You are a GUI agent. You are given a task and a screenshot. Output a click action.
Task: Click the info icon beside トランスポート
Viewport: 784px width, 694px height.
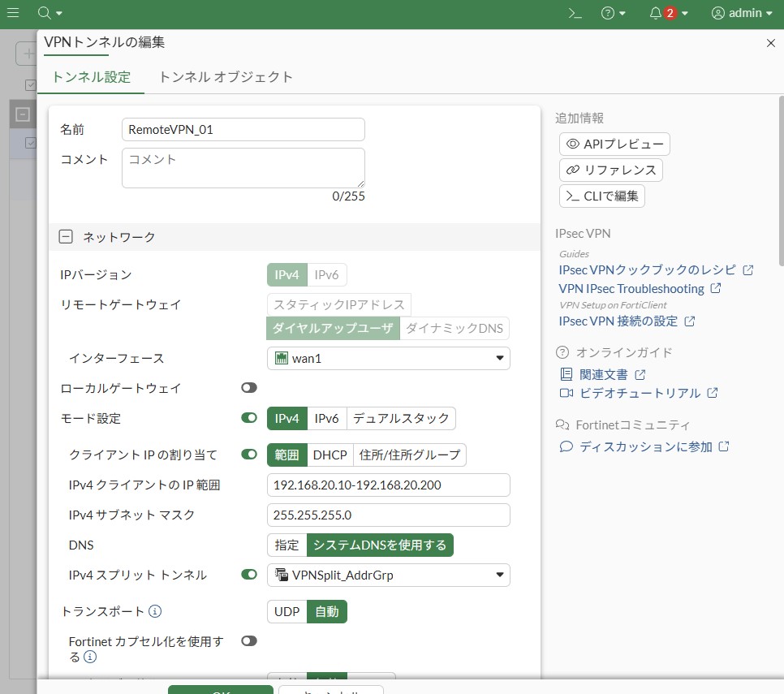155,611
